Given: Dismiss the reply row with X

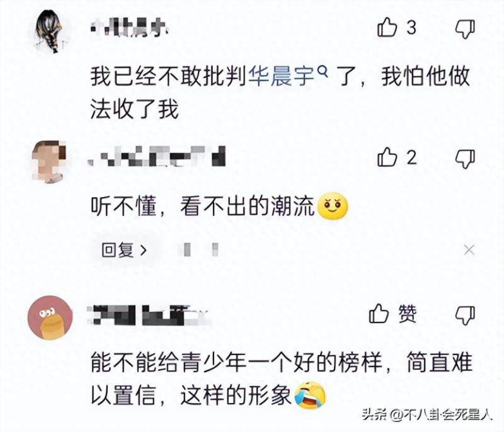Looking at the screenshot, I should [469, 250].
